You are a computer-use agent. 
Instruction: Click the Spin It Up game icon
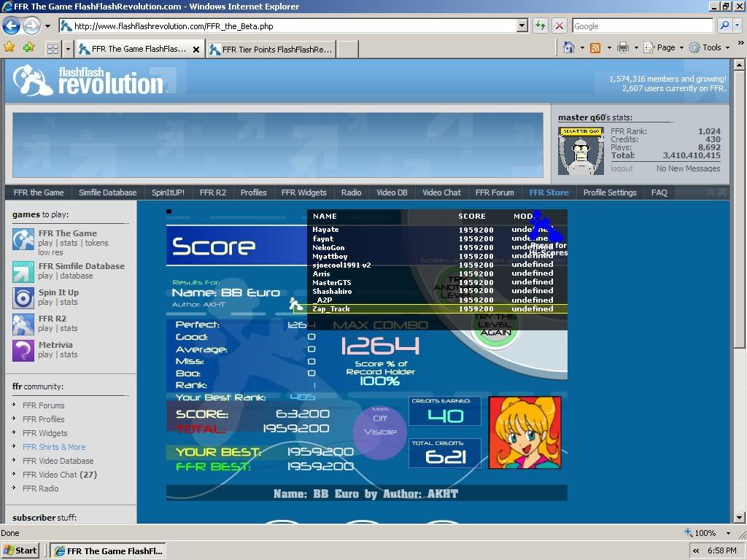click(x=23, y=297)
